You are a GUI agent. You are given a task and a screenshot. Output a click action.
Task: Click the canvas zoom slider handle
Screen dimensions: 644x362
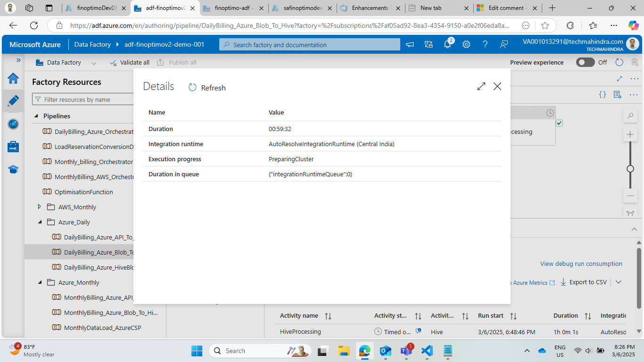(x=630, y=169)
